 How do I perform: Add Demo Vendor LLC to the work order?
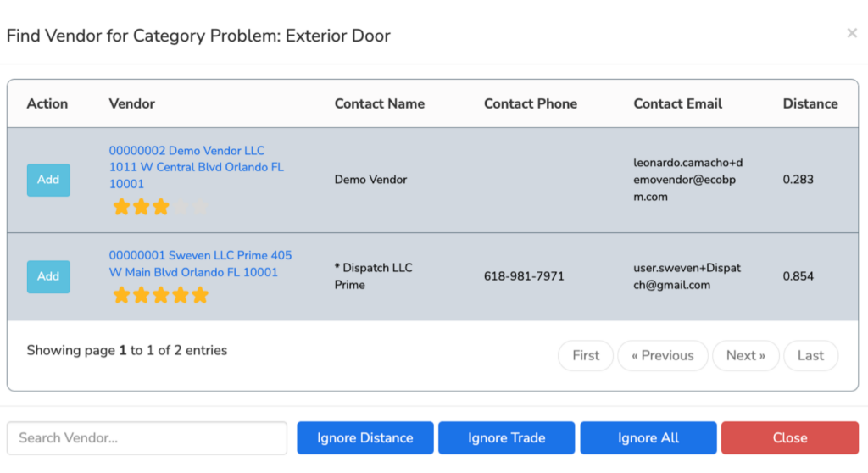click(48, 180)
